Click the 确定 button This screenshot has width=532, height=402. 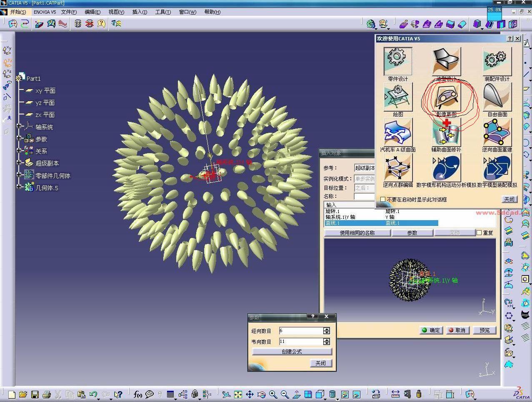coord(431,330)
